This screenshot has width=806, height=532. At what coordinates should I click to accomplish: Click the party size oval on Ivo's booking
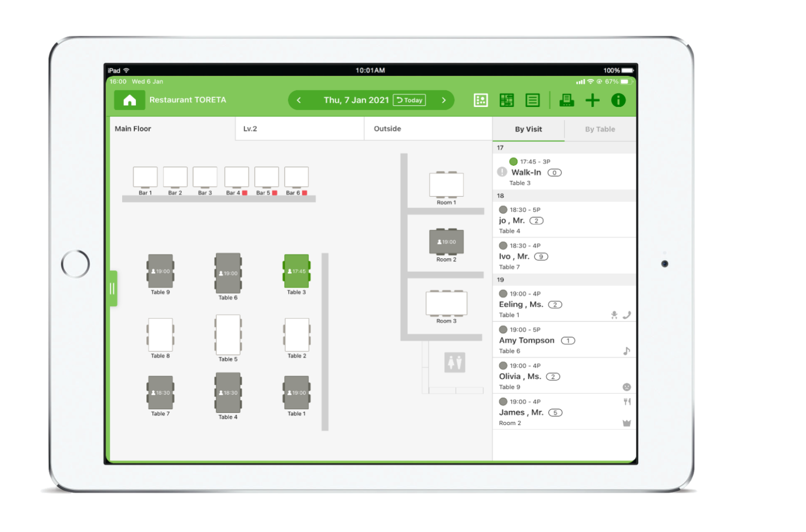541,256
